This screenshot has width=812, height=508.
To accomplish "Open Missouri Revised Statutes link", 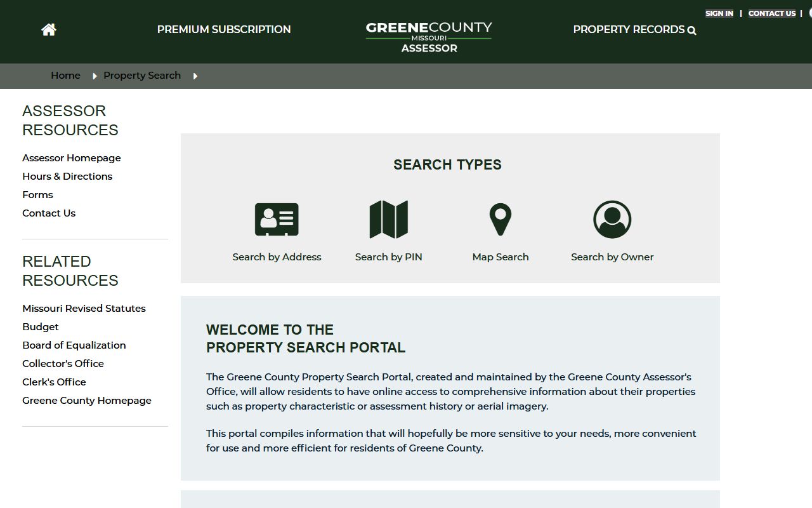I will [84, 309].
